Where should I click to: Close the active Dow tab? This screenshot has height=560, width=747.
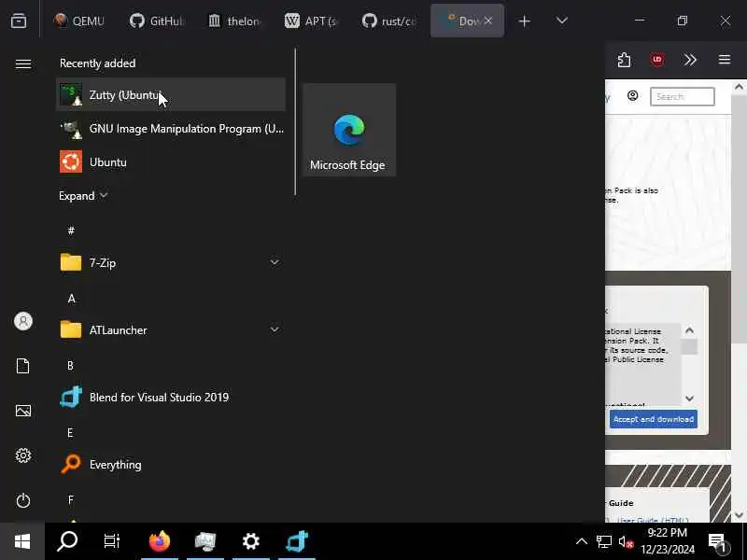tap(487, 21)
